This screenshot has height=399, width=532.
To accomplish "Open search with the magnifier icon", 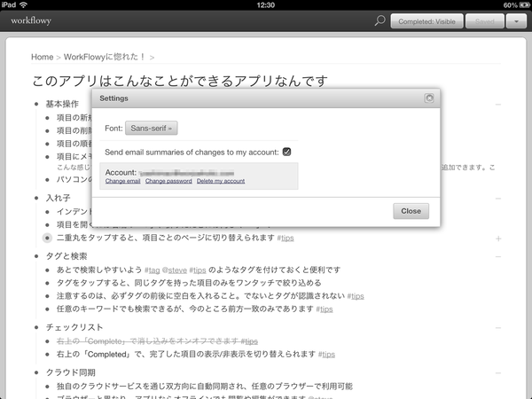I will tap(379, 21).
